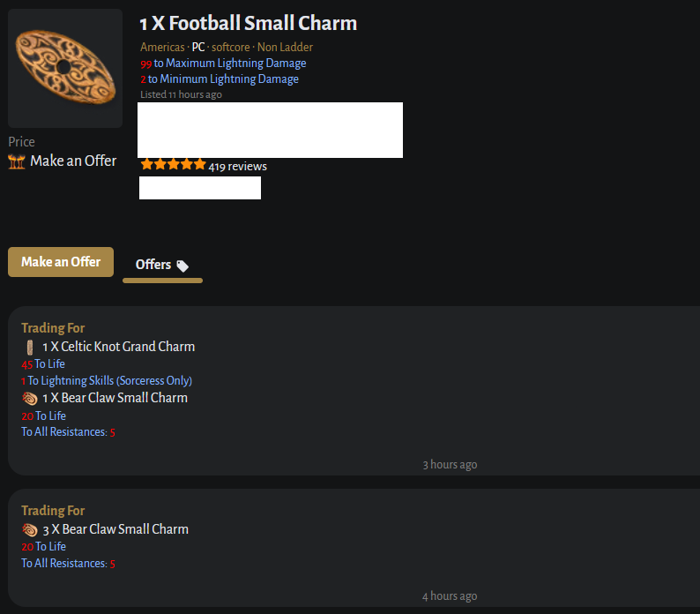Open 3 X Bear Claw Small Charm offer item
This screenshot has height=614, width=700.
click(115, 529)
